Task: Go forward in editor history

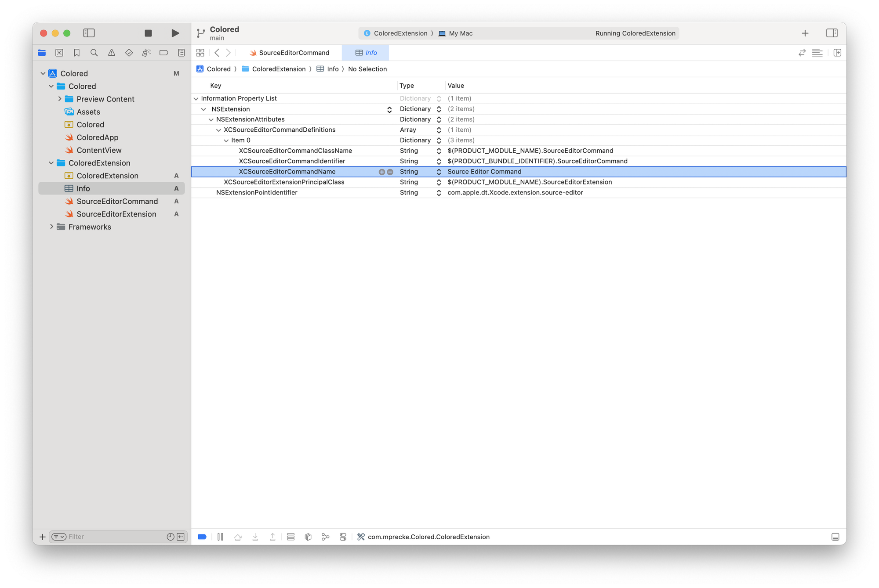Action: point(228,53)
